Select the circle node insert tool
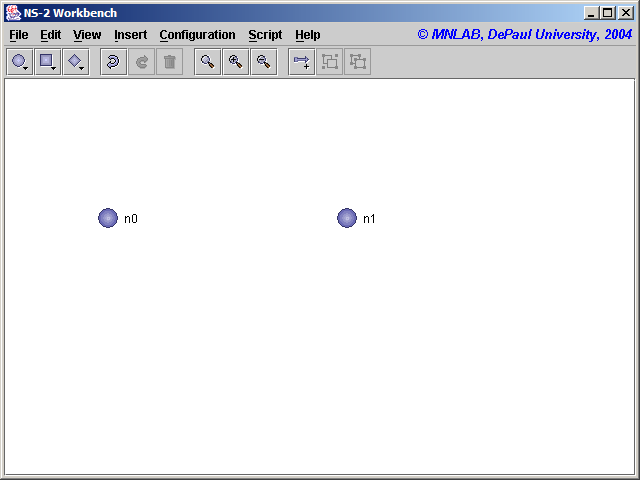The image size is (640, 480). pos(20,62)
